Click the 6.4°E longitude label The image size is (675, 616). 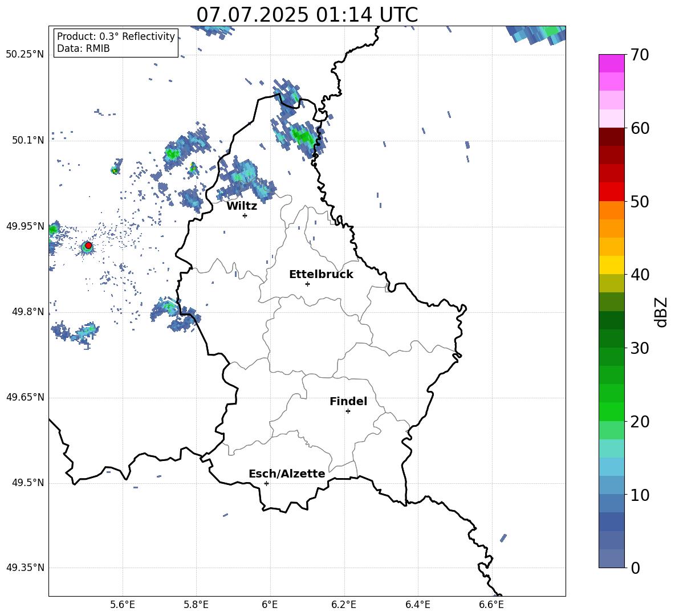[418, 605]
